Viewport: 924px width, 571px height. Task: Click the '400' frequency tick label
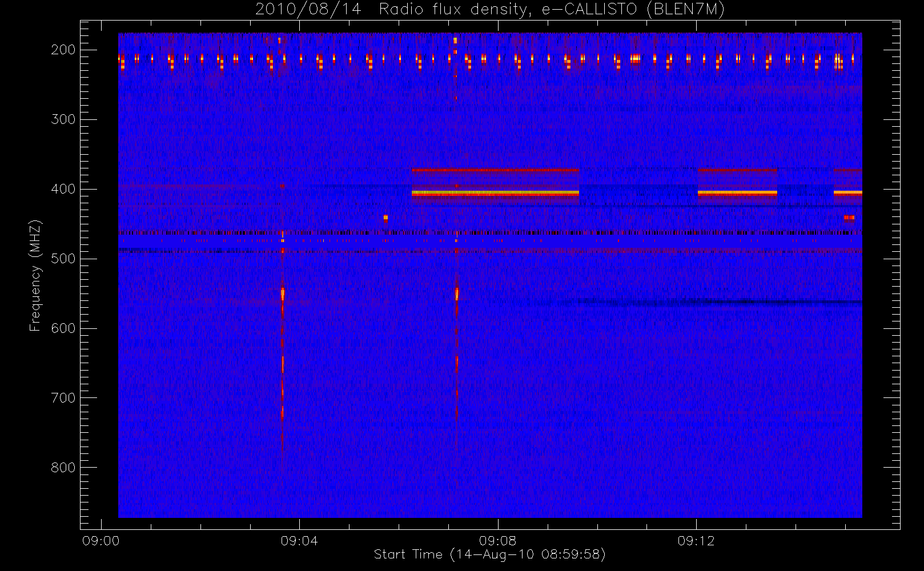(63, 189)
